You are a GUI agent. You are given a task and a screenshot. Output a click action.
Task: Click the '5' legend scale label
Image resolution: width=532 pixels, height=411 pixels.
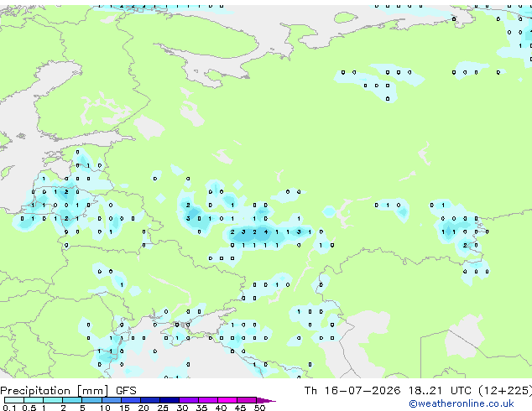(82, 408)
